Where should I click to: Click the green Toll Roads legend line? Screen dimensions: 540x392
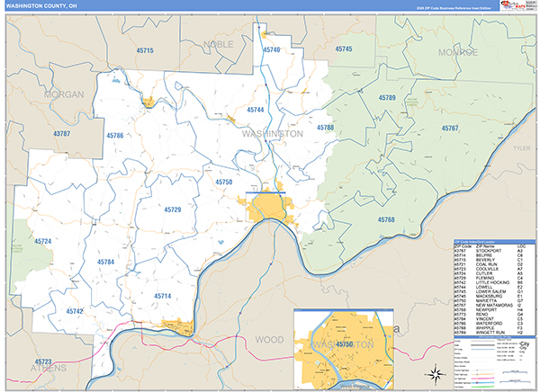tap(484, 387)
